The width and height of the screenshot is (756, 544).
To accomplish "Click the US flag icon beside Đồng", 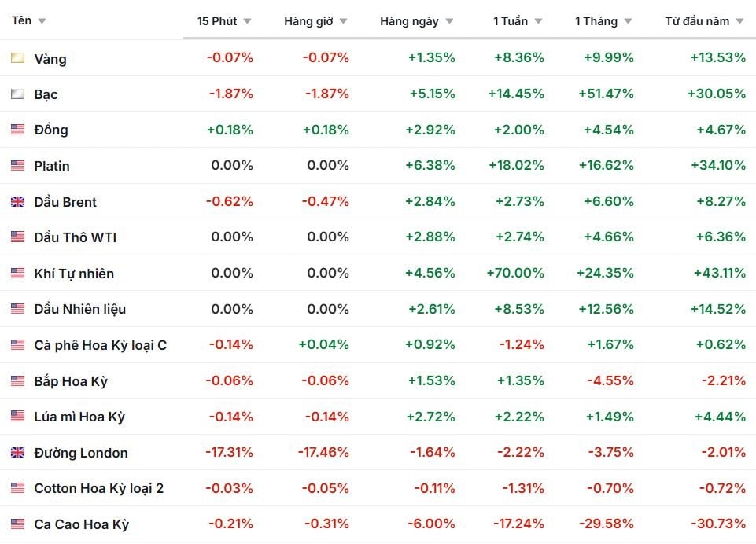I will [17, 130].
